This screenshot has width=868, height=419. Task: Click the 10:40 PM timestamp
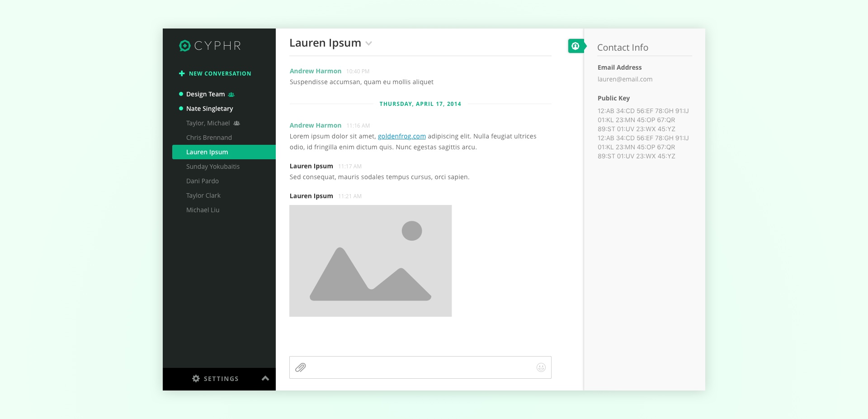tap(358, 71)
